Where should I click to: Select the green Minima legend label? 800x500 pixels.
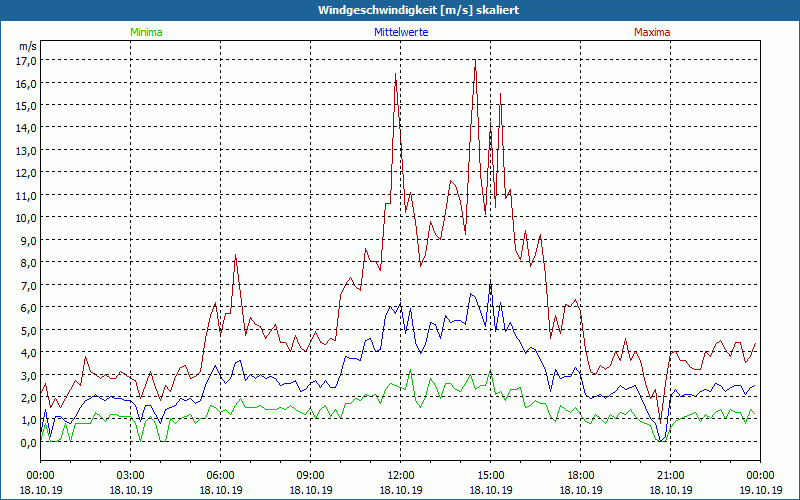click(146, 32)
